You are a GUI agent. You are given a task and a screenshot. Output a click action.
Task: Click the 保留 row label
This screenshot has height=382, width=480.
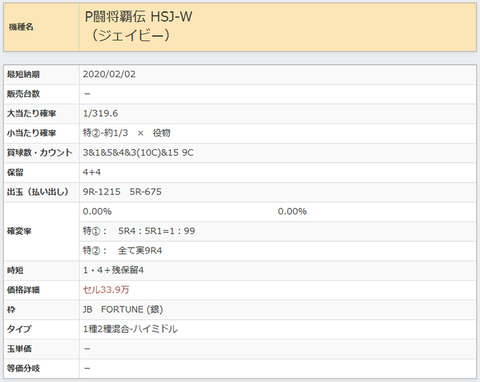click(x=15, y=172)
